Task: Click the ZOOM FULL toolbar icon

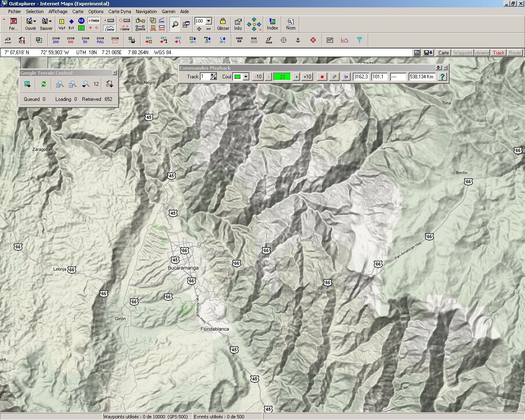Action: coord(100,40)
